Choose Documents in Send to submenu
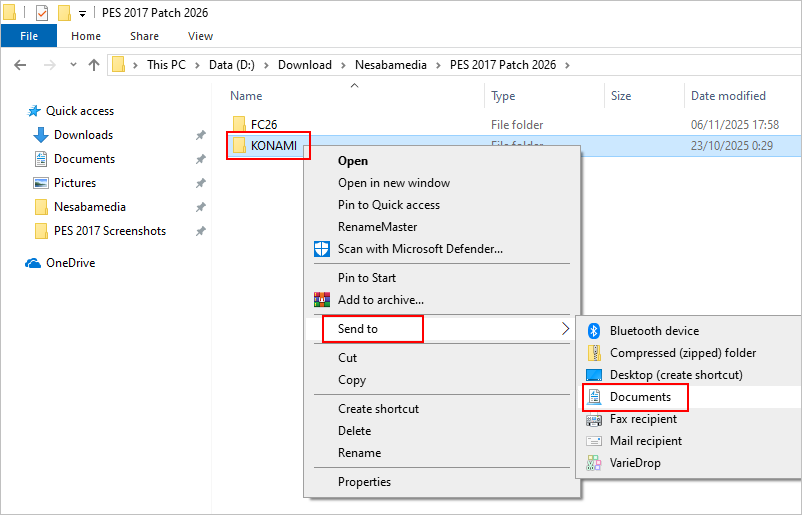 pyautogui.click(x=640, y=397)
